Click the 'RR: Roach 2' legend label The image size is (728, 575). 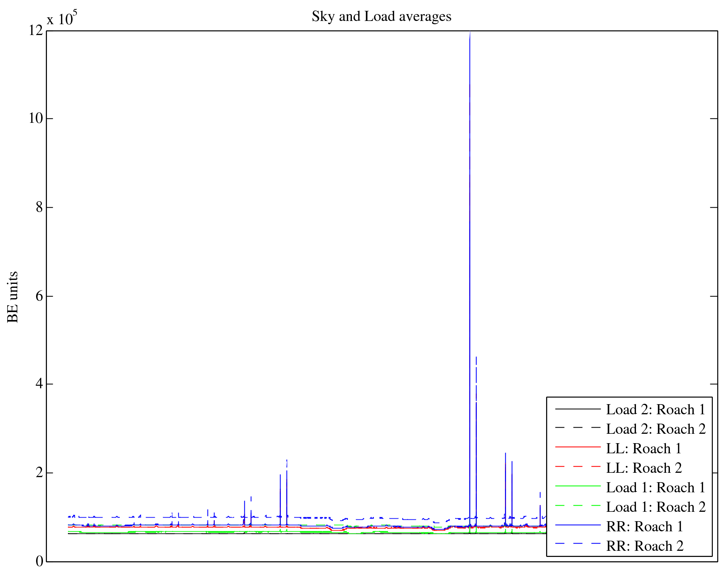[x=645, y=546]
